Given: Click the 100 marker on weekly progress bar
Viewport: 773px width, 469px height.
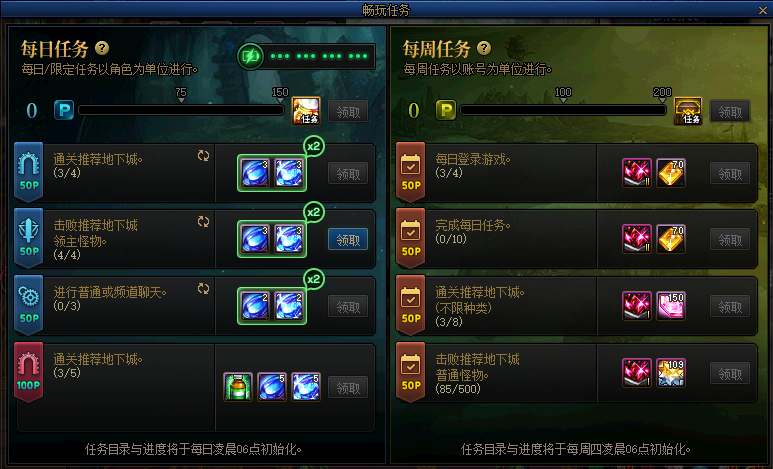Looking at the screenshot, I should coord(563,95).
